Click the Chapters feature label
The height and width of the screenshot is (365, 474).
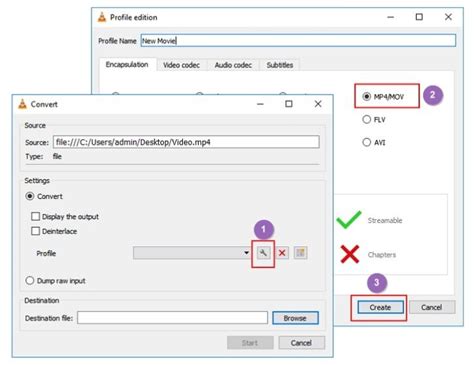(x=382, y=255)
